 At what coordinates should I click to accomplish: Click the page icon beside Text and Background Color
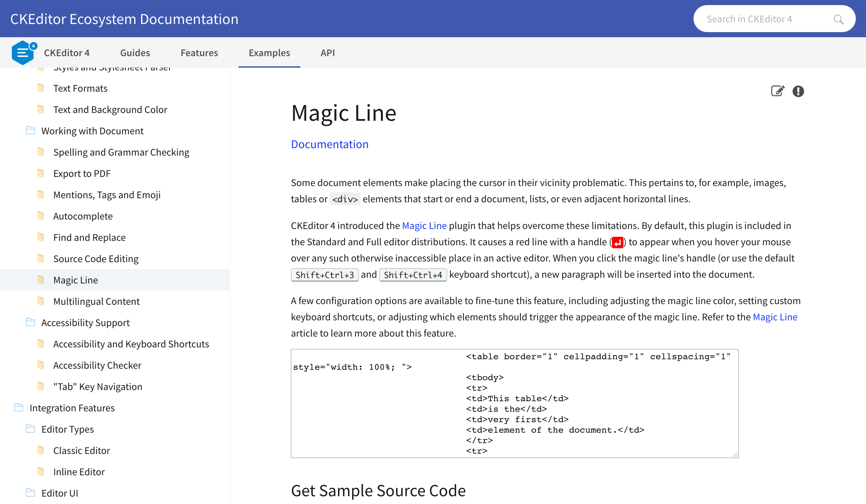coord(41,109)
